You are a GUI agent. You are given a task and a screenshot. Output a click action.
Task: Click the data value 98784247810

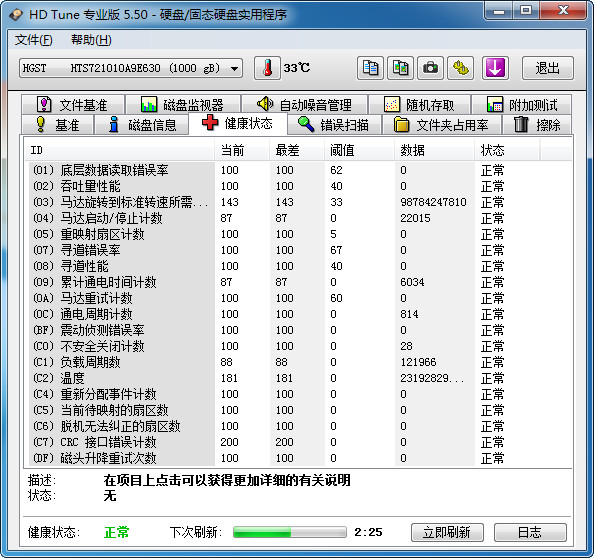click(x=433, y=202)
